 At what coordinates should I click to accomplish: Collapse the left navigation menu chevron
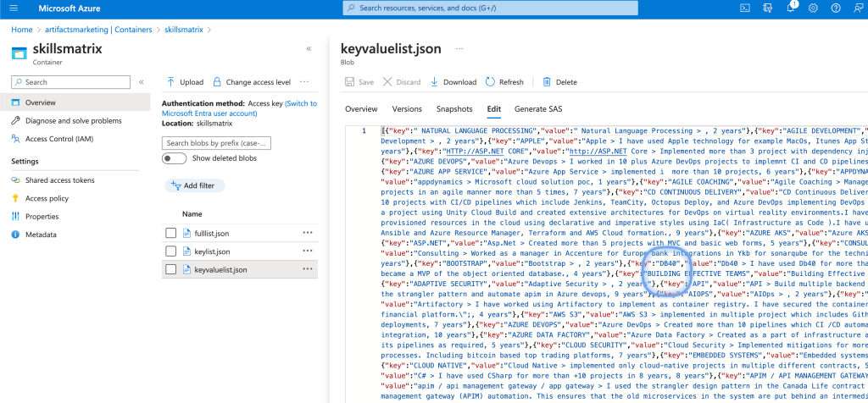click(x=142, y=82)
